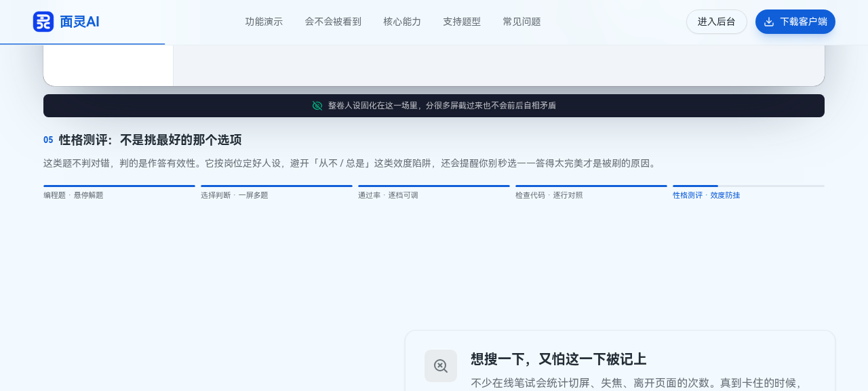Click the 面灵AI logo icon

point(43,22)
